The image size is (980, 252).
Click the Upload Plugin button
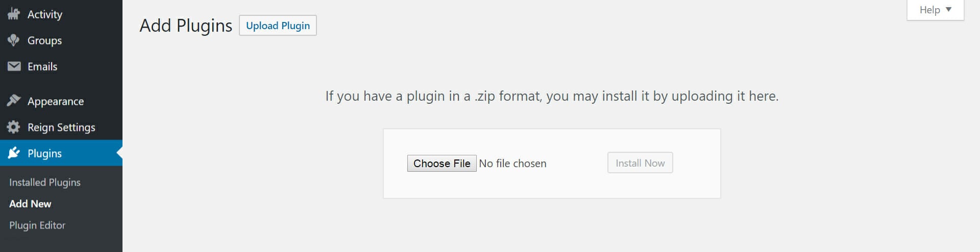pos(278,26)
